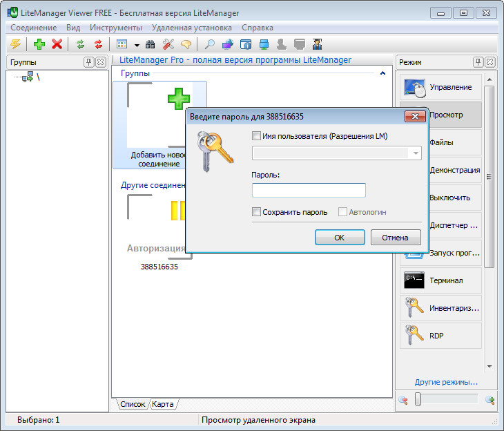This screenshot has width=504, height=431.
Task: Click the red arrows refresh-all icon
Action: coord(98,44)
